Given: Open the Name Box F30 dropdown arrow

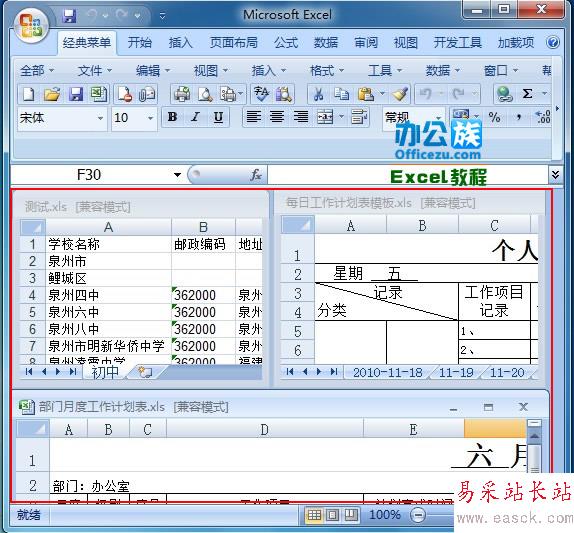Looking at the screenshot, I should click(x=178, y=175).
